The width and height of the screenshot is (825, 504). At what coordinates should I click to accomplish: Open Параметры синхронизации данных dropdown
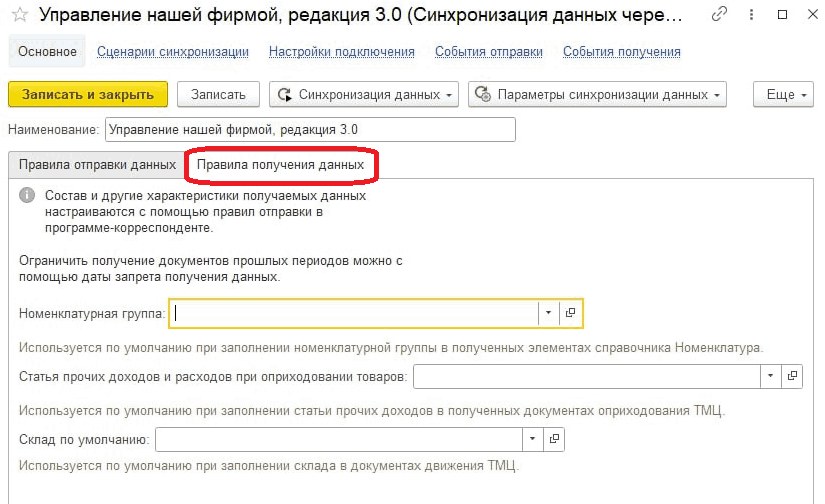pyautogui.click(x=597, y=95)
